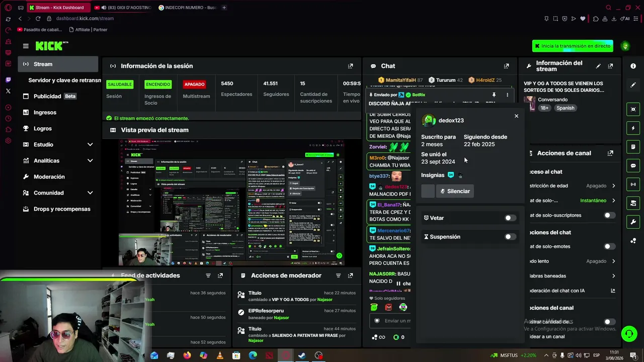Open Drops y recompensas in the sidebar
The height and width of the screenshot is (362, 644).
(58, 209)
